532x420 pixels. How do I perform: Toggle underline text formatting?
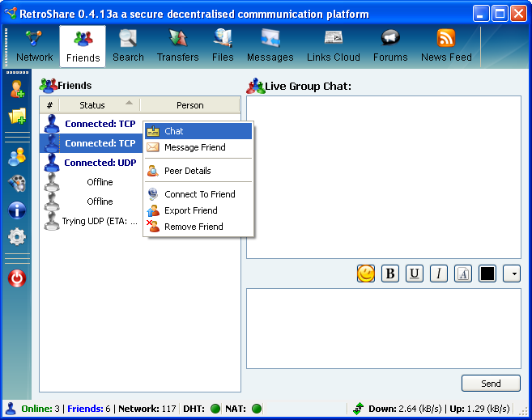(415, 274)
